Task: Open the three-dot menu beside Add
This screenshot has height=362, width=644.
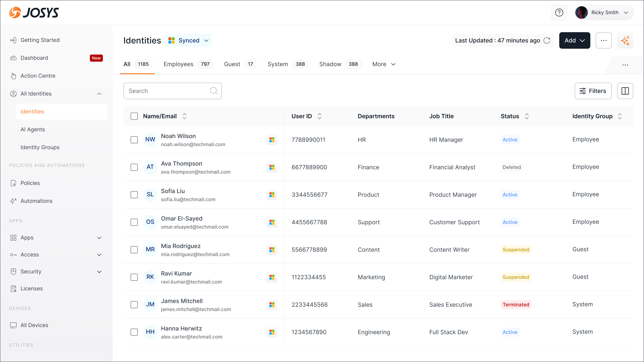Action: coord(604,40)
